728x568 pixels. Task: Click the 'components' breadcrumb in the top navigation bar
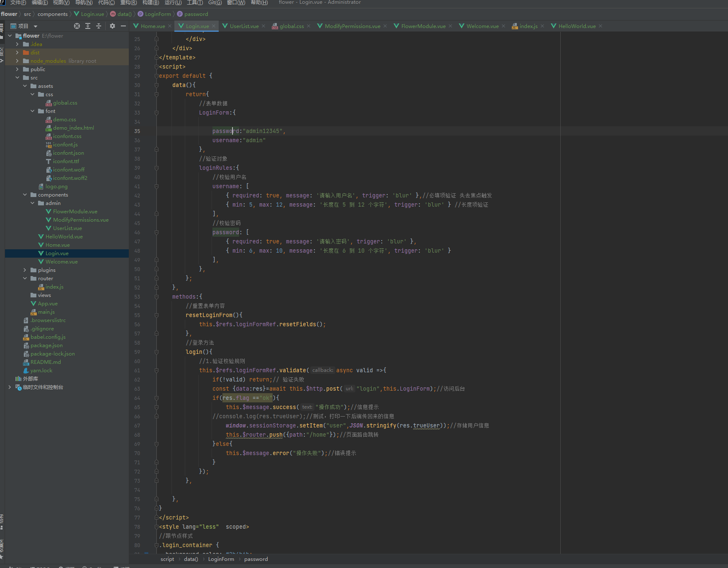pyautogui.click(x=53, y=14)
